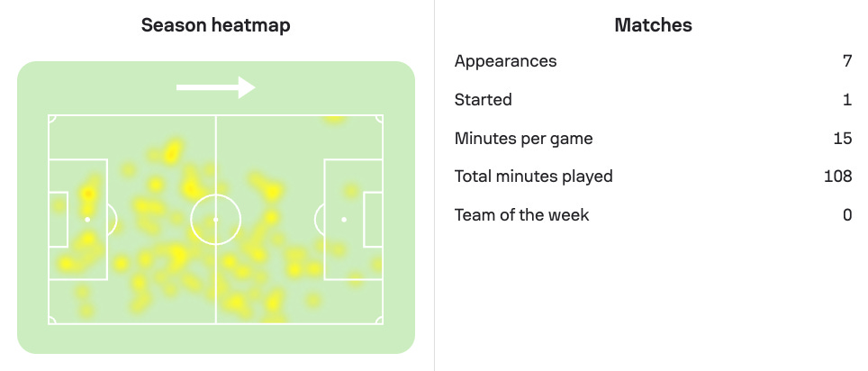Click the Season heatmap heading
The image size is (868, 371).
[x=216, y=25]
